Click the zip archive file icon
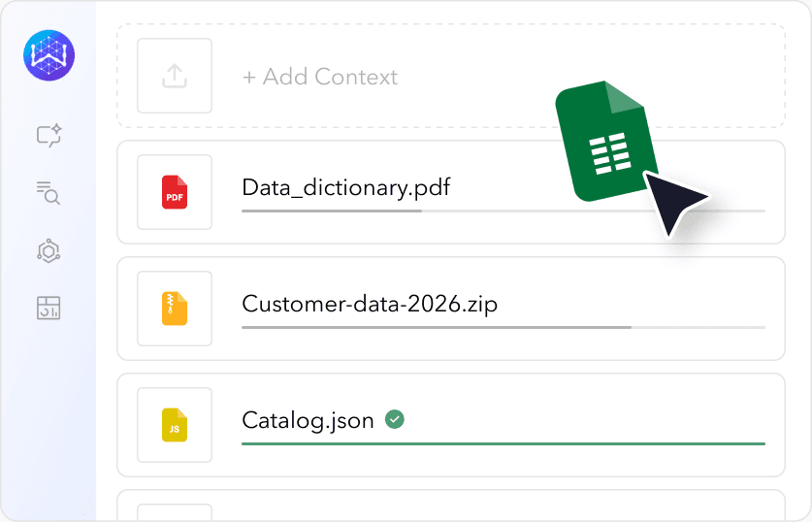The image size is (812, 522). (175, 309)
